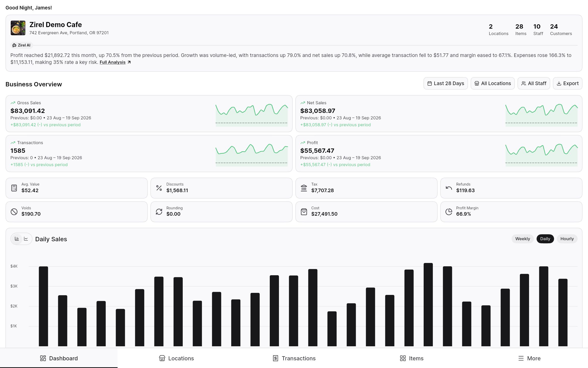Click the Voids ban circle icon
588x368 pixels.
14,212
